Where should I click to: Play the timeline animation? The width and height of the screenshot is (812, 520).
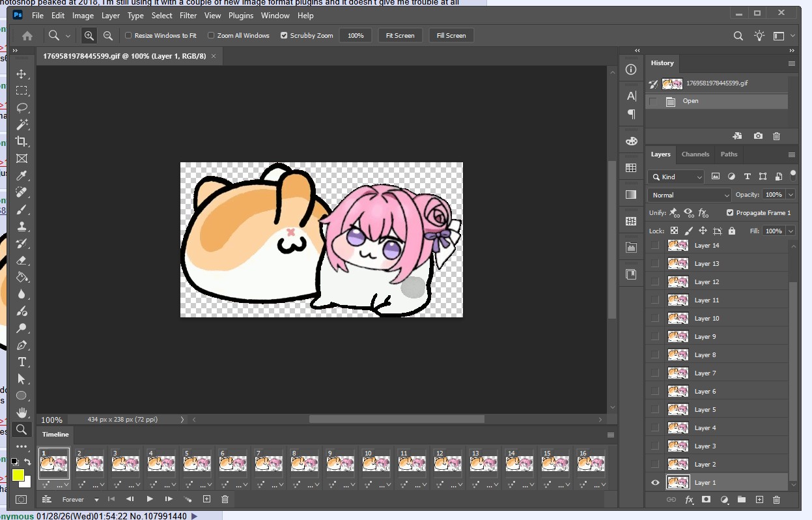click(150, 499)
